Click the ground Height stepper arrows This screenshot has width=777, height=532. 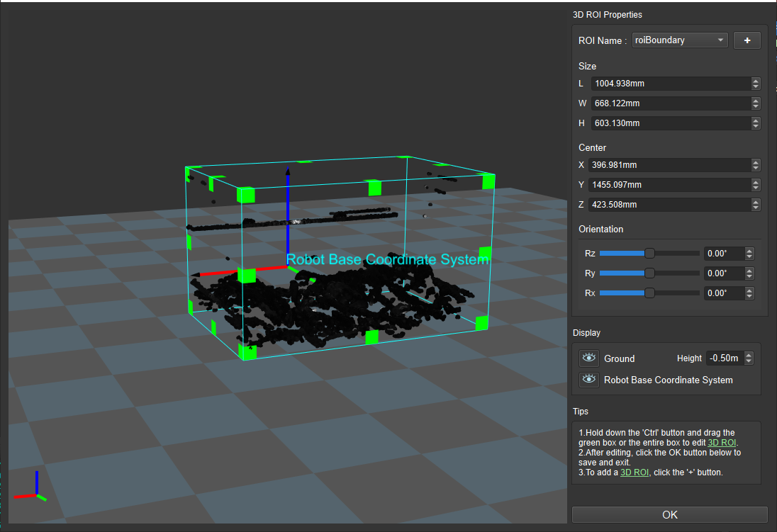[749, 358]
